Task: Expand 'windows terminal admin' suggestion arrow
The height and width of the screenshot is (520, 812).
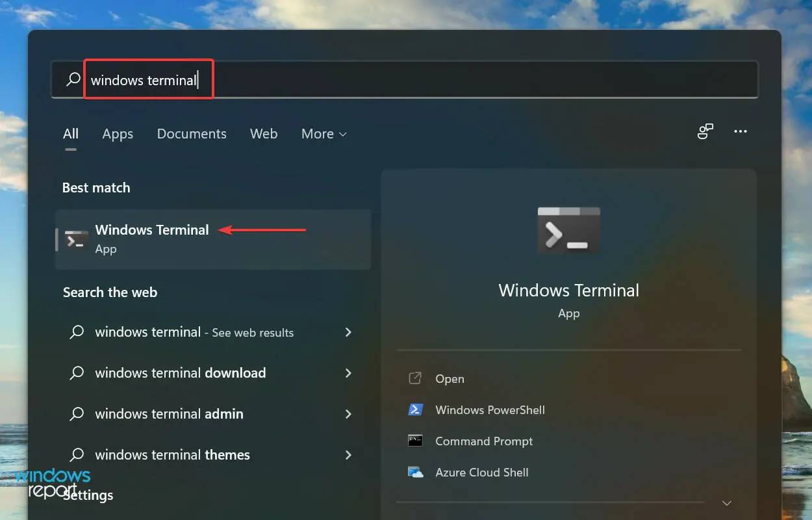Action: pos(348,414)
